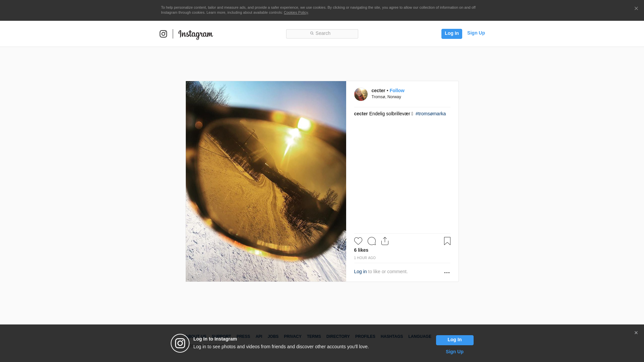Click Log In button in bottom banner

point(455,340)
